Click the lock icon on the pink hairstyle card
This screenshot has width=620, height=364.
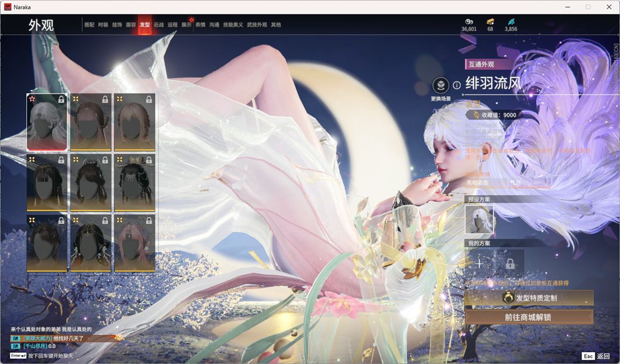(149, 221)
